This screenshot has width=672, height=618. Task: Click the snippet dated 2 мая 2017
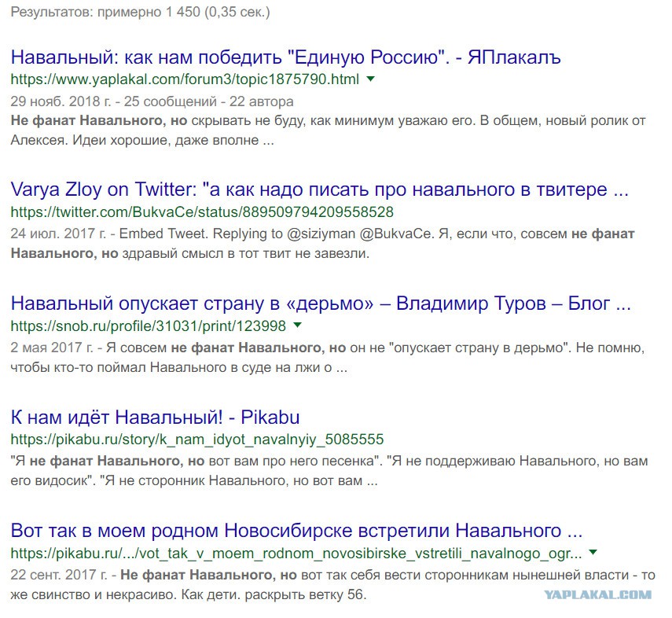(x=328, y=357)
